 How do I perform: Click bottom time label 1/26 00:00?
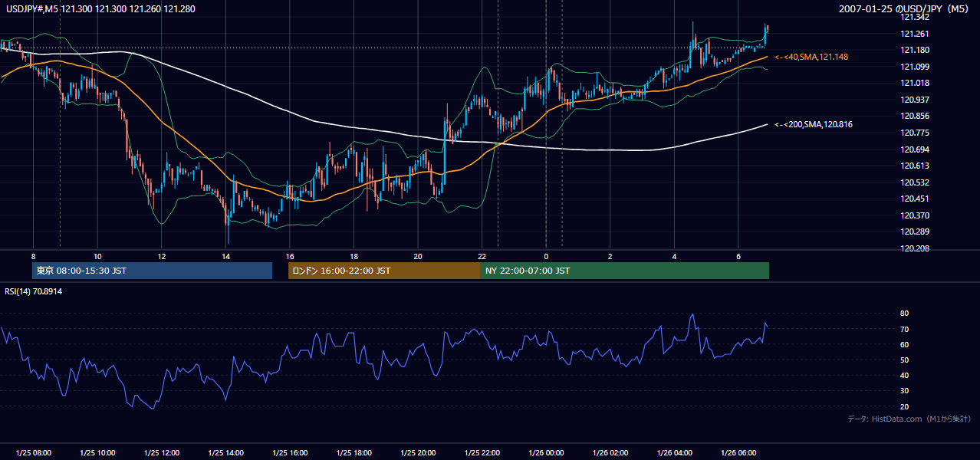(546, 453)
